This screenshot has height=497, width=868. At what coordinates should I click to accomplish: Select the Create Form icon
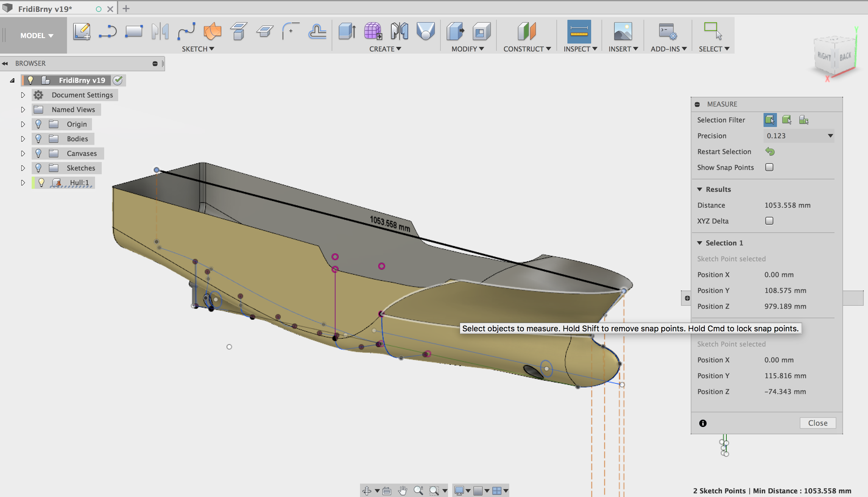[x=372, y=31]
